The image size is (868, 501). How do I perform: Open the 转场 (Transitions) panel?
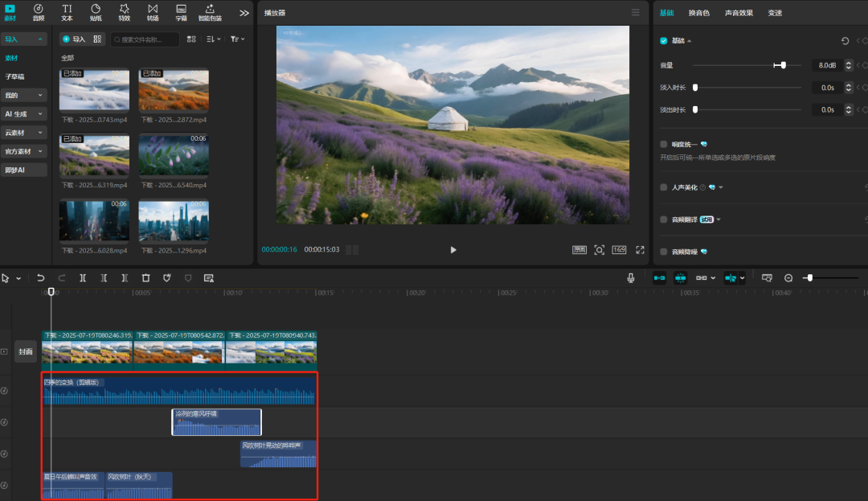tap(153, 11)
